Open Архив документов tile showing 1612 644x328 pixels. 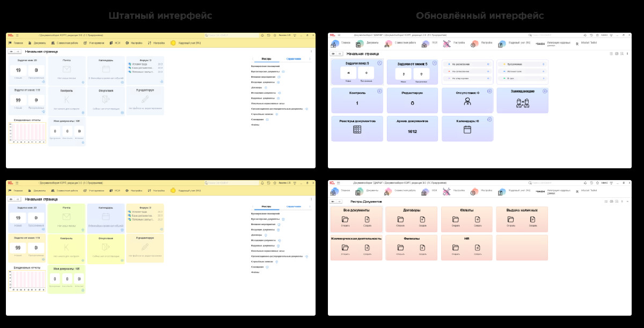412,129
